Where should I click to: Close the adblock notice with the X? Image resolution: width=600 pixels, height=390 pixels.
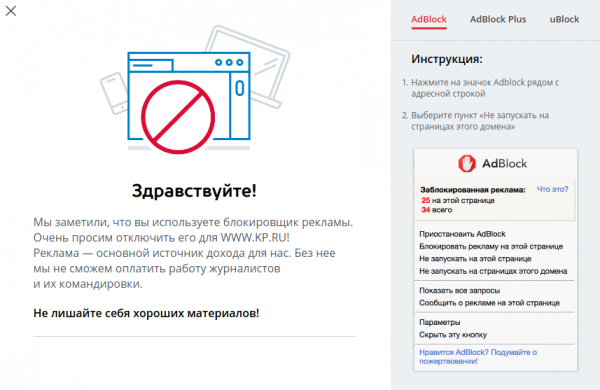click(11, 11)
